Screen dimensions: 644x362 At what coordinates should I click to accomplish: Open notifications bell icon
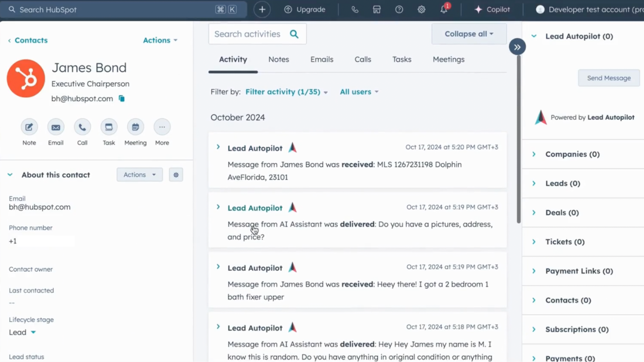tap(443, 9)
